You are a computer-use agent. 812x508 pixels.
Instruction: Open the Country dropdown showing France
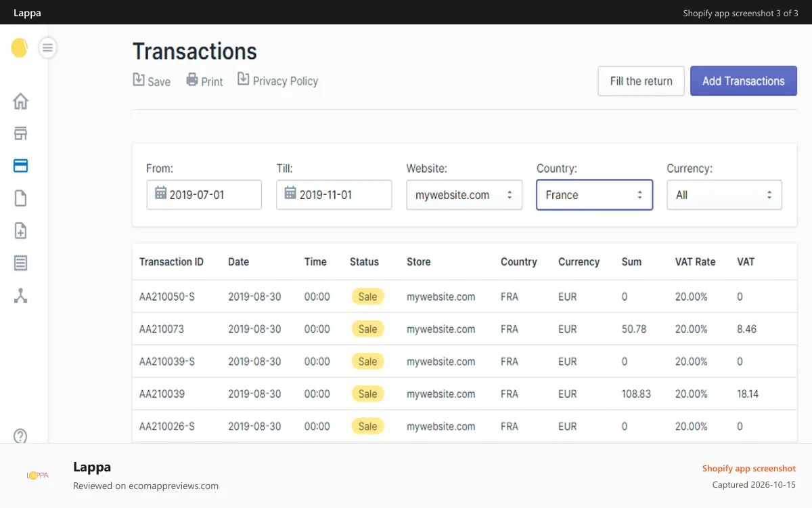[x=595, y=195]
